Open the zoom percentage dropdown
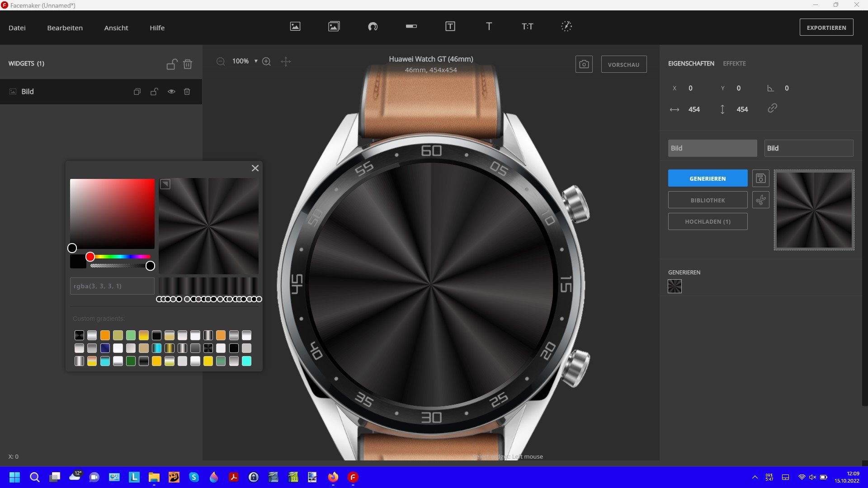 click(256, 61)
